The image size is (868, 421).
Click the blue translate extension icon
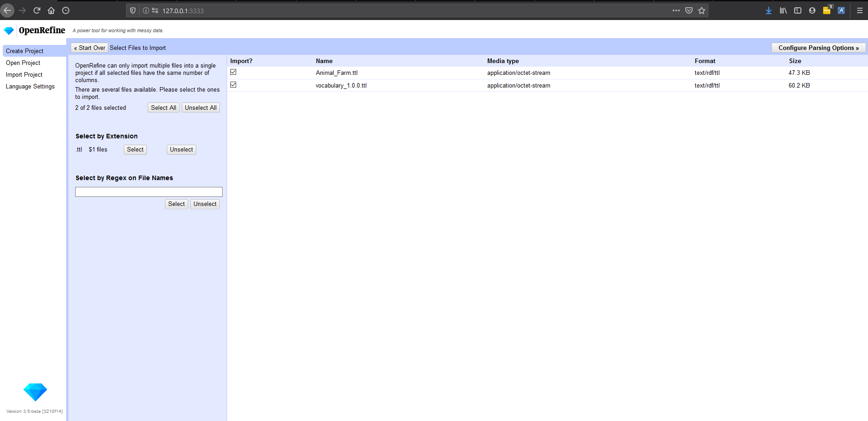(x=841, y=10)
